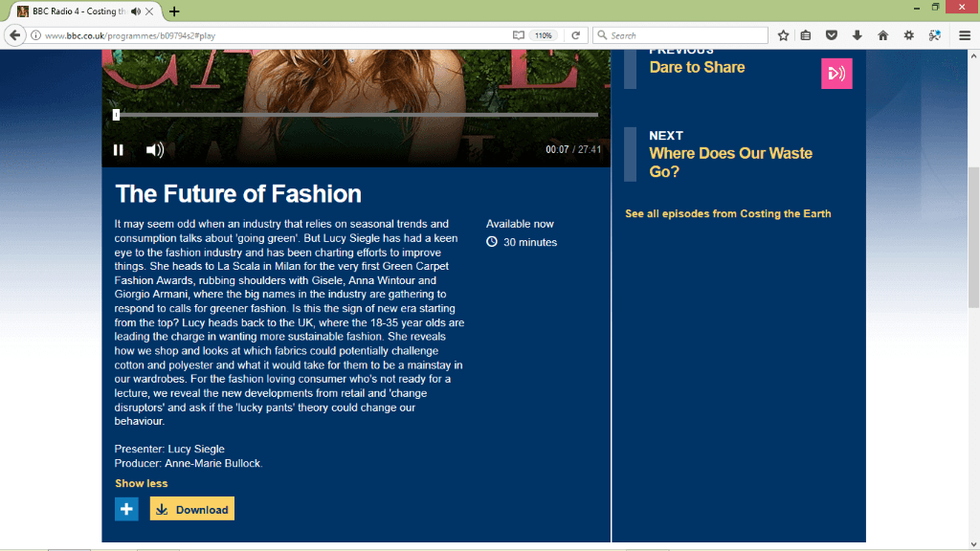Go to the browser home page icon

(882, 35)
